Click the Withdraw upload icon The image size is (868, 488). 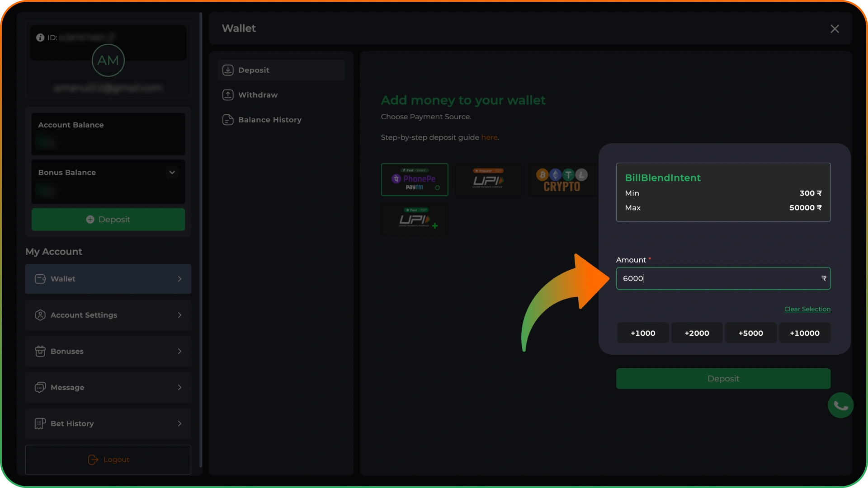pos(228,95)
